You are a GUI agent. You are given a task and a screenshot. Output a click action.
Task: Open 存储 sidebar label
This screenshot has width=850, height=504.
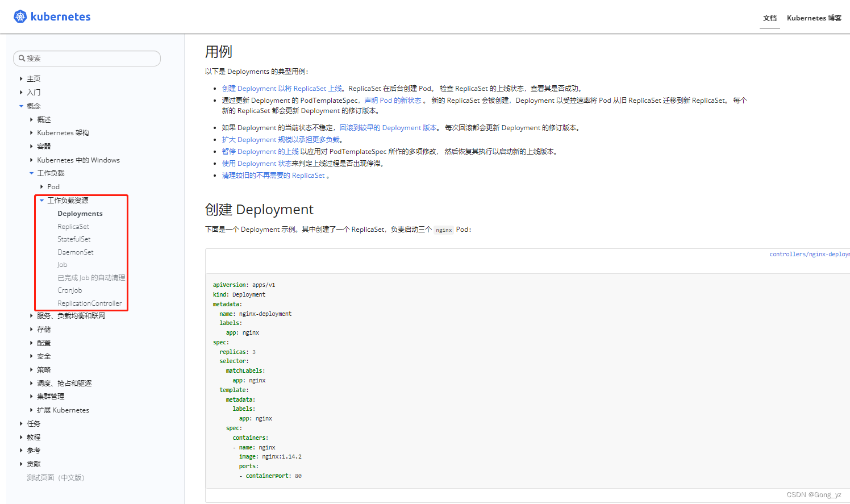point(44,330)
